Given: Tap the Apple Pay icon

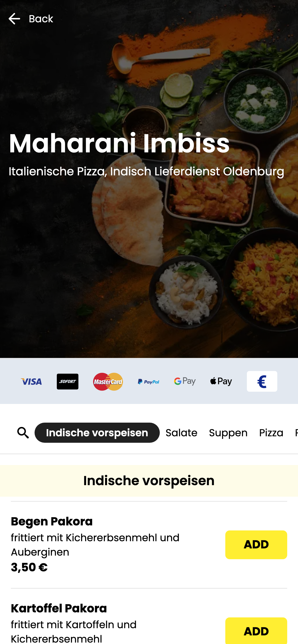Looking at the screenshot, I should click(x=221, y=381).
